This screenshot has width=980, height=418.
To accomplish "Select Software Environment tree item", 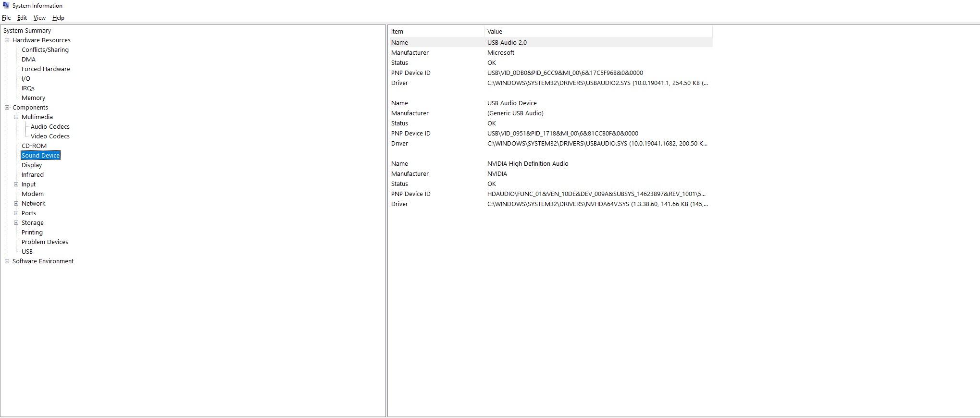I will [43, 261].
